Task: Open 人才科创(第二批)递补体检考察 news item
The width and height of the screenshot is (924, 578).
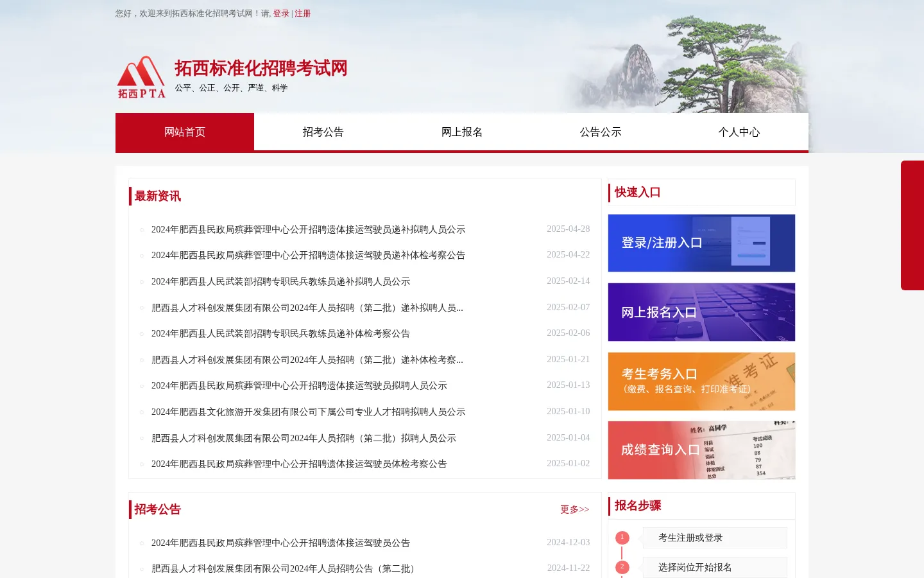Action: click(307, 360)
